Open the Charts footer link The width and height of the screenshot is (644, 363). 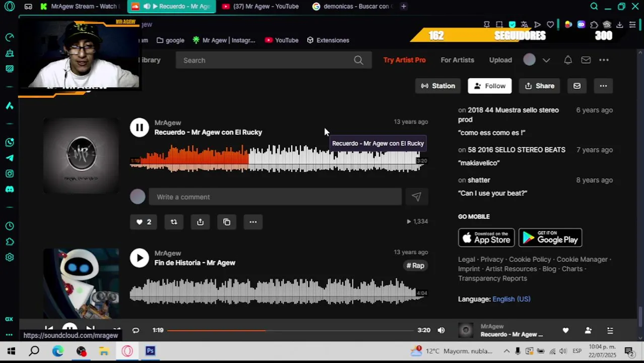coord(572,269)
